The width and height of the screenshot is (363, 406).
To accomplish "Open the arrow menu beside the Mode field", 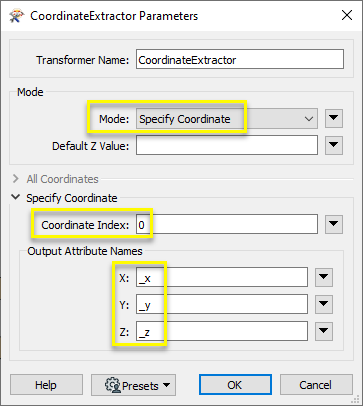I will 334,118.
